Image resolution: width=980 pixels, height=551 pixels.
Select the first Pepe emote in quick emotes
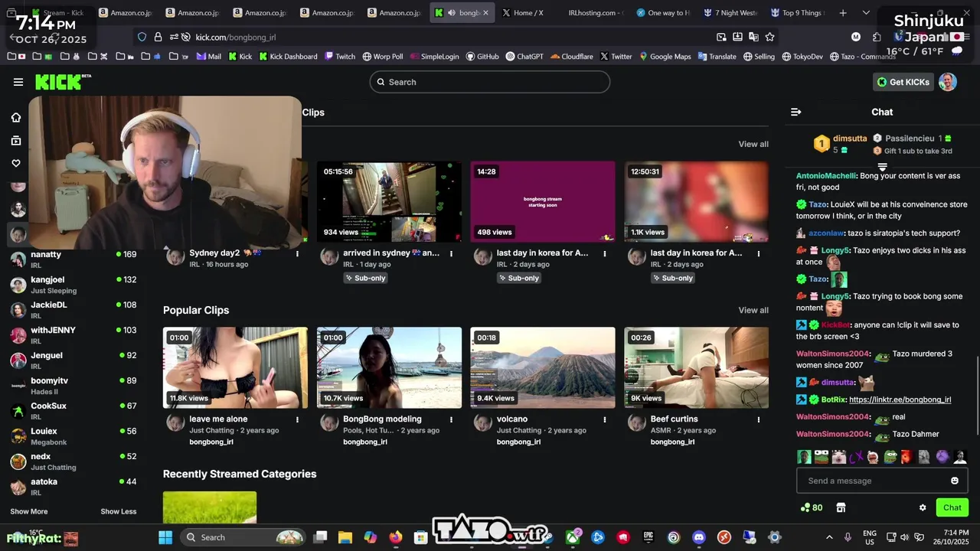[822, 457]
